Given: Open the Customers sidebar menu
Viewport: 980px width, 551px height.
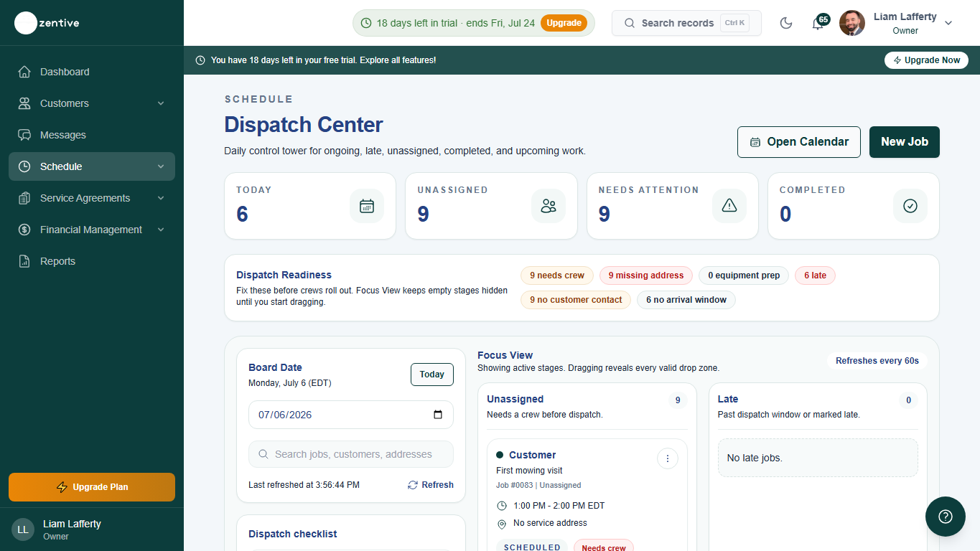Looking at the screenshot, I should pyautogui.click(x=92, y=103).
